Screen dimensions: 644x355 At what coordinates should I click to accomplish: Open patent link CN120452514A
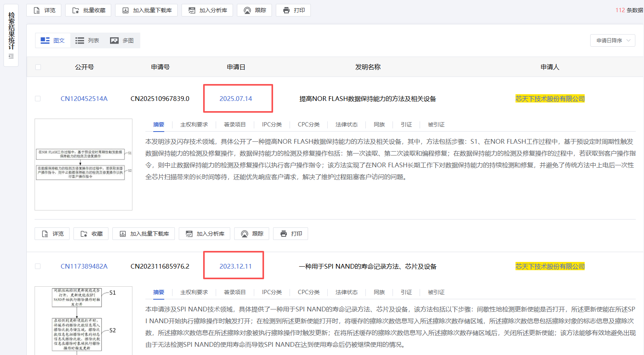point(84,98)
